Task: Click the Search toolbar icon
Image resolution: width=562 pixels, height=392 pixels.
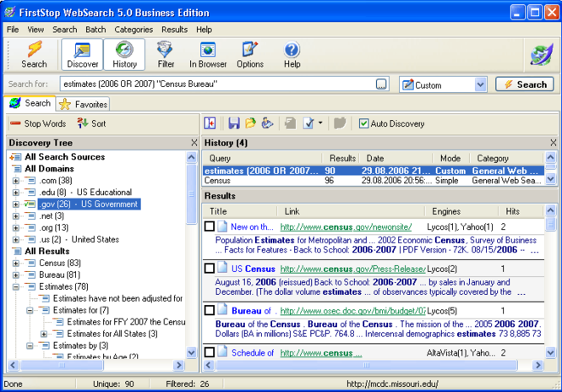Action: pyautogui.click(x=34, y=55)
